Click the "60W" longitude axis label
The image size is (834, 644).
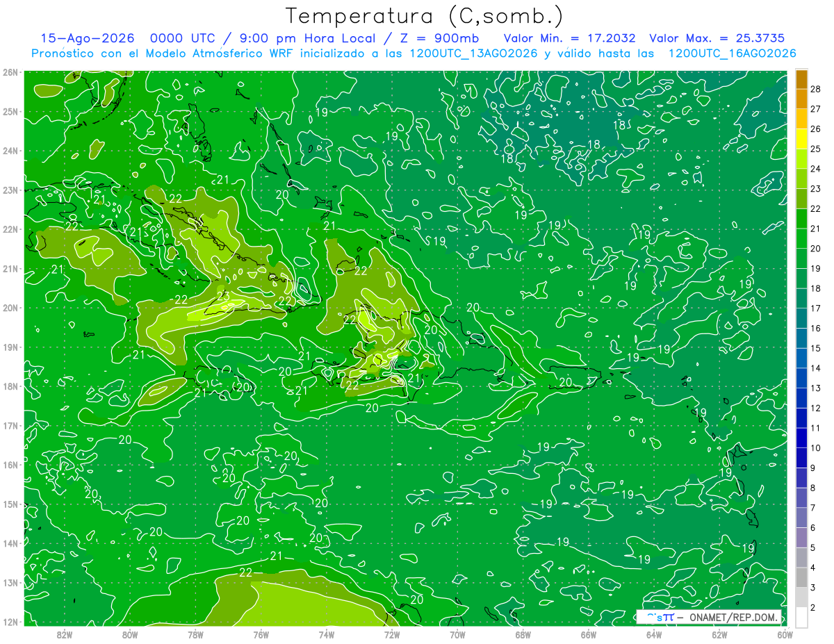pyautogui.click(x=785, y=634)
